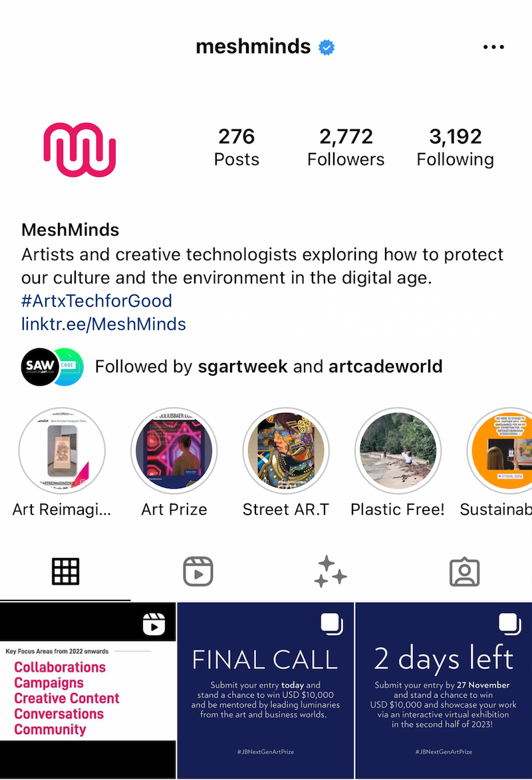The width and height of the screenshot is (532, 780).
Task: Open the linktr.ee/MeshMinds link
Action: point(104,325)
